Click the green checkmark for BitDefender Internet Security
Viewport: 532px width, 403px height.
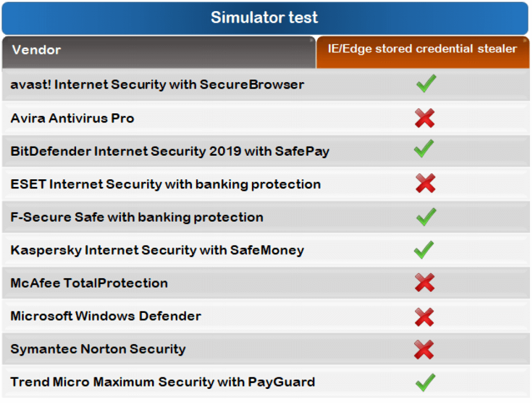click(x=424, y=149)
